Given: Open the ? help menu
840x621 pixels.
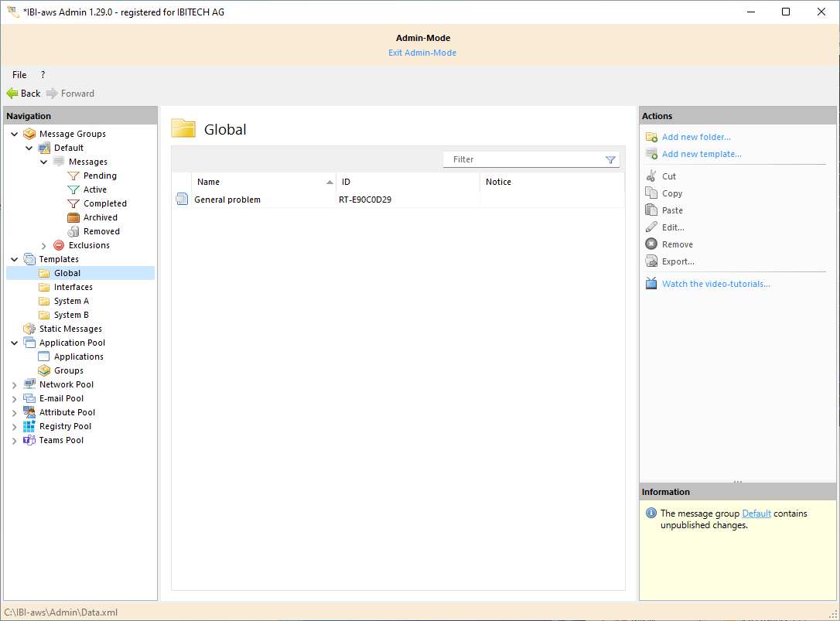Looking at the screenshot, I should [43, 75].
